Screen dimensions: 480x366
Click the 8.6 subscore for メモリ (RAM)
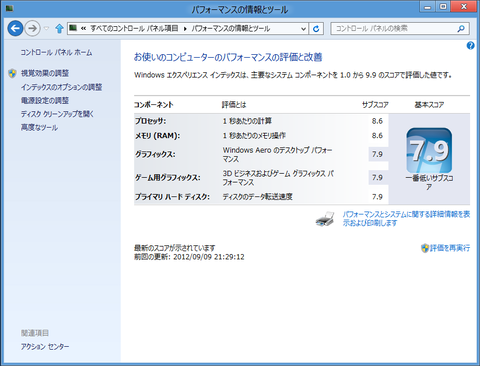click(377, 136)
